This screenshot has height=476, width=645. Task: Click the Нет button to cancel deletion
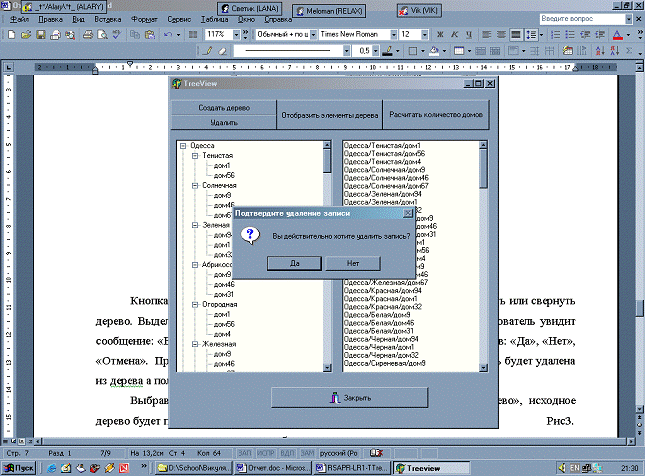(352, 263)
